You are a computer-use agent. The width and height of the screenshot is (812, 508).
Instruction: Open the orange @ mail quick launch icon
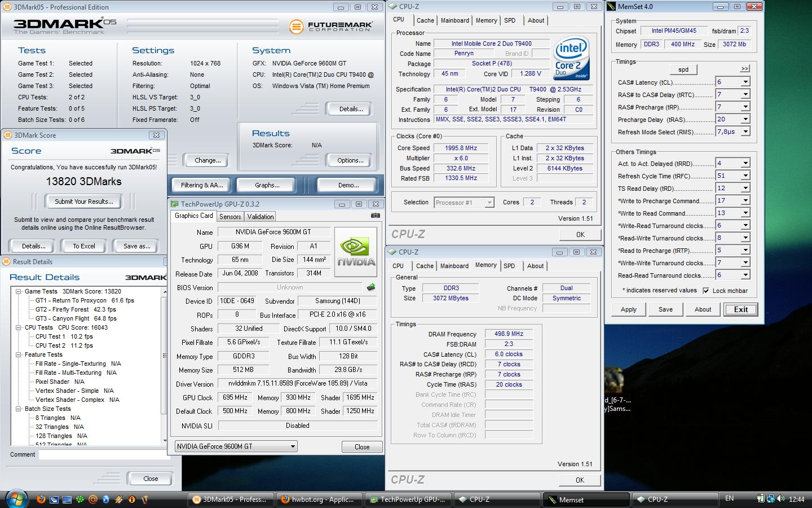[93, 500]
